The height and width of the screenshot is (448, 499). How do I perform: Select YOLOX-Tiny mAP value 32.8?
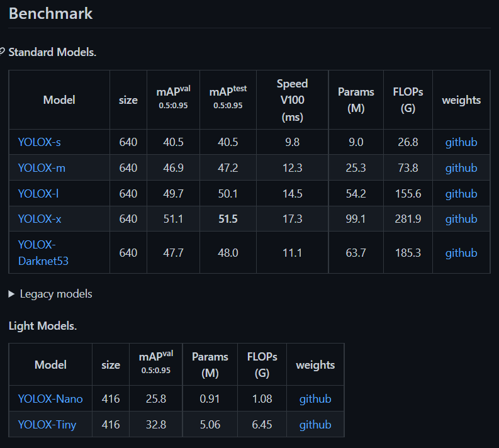(156, 425)
